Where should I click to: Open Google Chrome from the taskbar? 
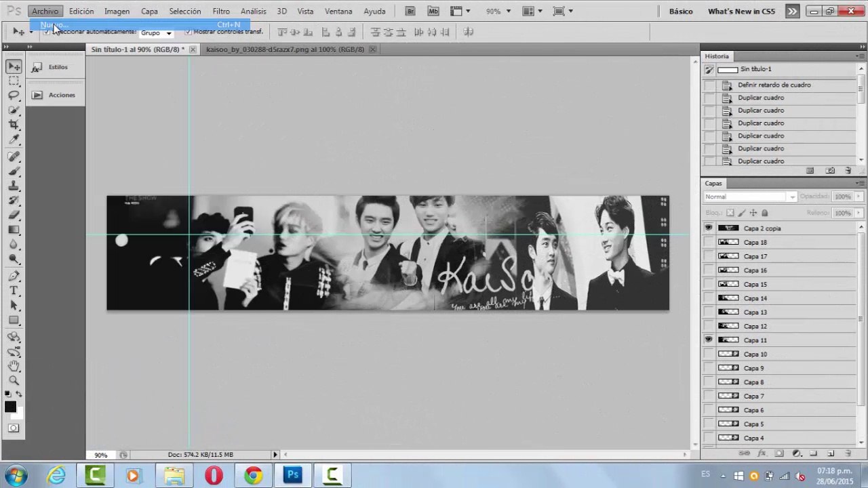pos(253,475)
